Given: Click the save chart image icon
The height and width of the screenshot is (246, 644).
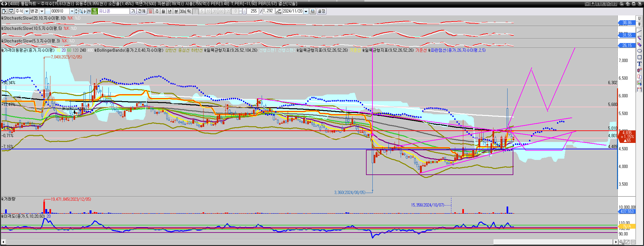Looking at the screenshot, I should point(639,83).
